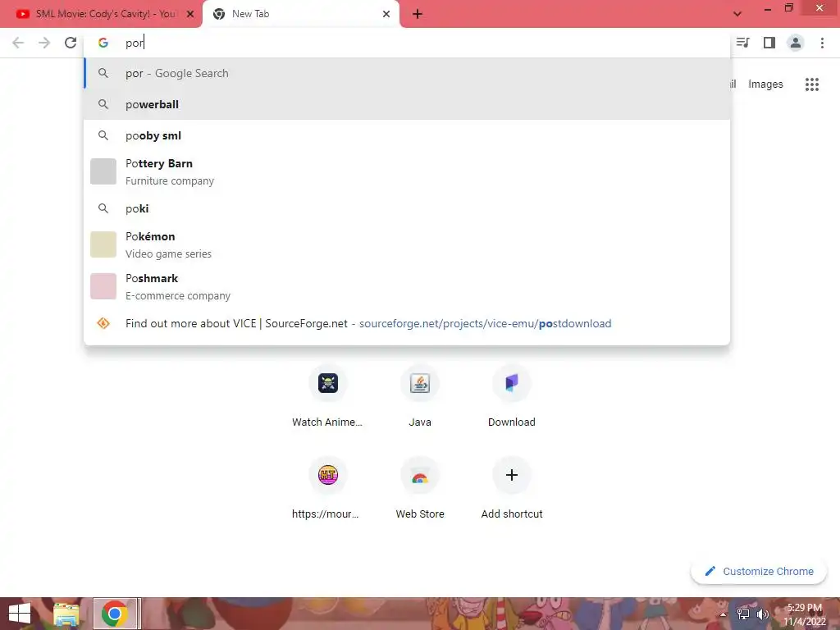Click the Customize Chrome button
The height and width of the screenshot is (630, 840).
pos(759,571)
